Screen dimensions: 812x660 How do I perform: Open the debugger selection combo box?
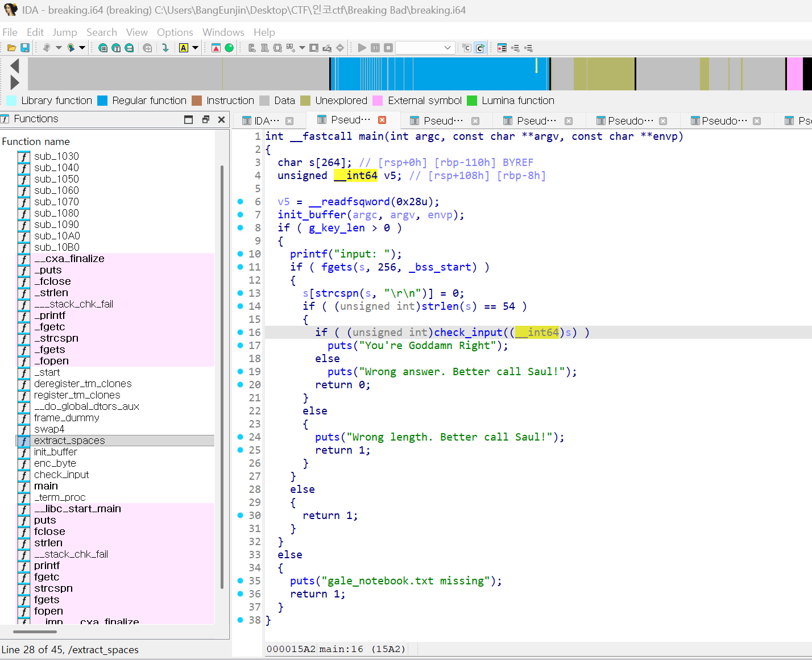click(x=425, y=48)
